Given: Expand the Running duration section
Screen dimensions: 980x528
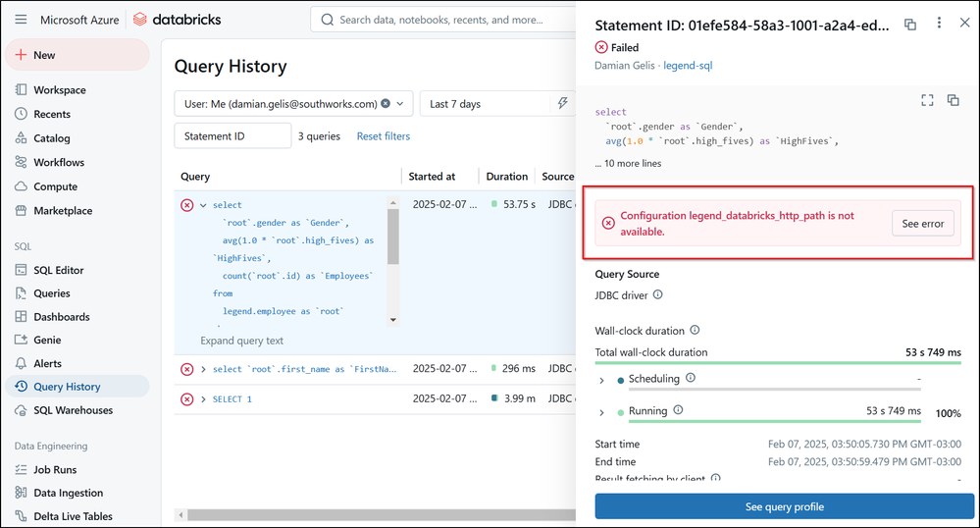Looking at the screenshot, I should click(x=602, y=413).
